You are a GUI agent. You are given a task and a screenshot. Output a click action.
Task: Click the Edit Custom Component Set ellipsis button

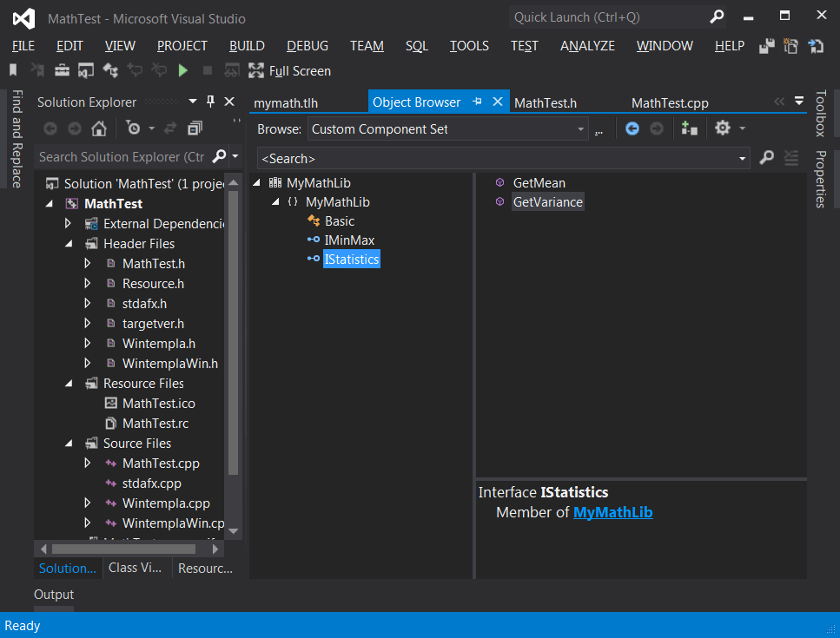599,130
